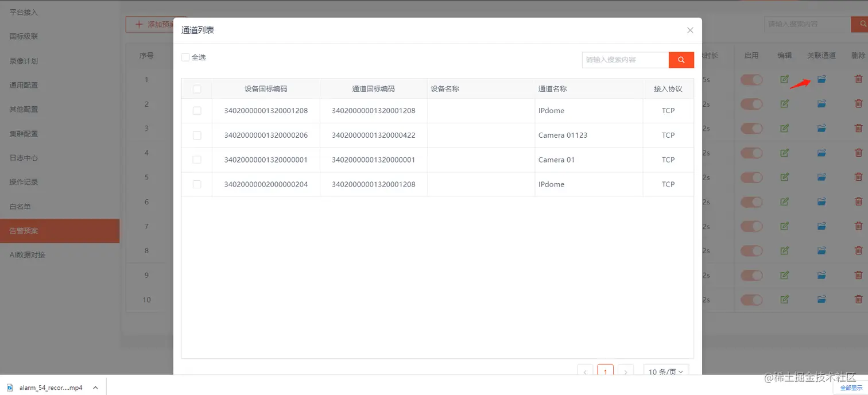Select the checkbox for device 34020000001320001208
The height and width of the screenshot is (395, 868).
click(x=197, y=110)
